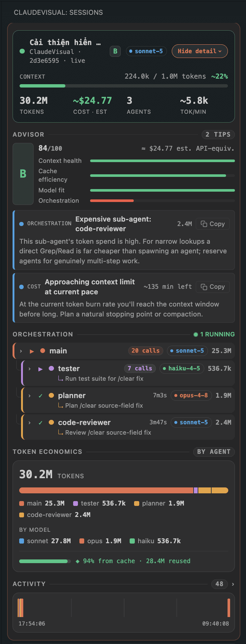The height and width of the screenshot is (644, 246).
Task: Copy the Approaching context limit tip
Action: (x=213, y=287)
